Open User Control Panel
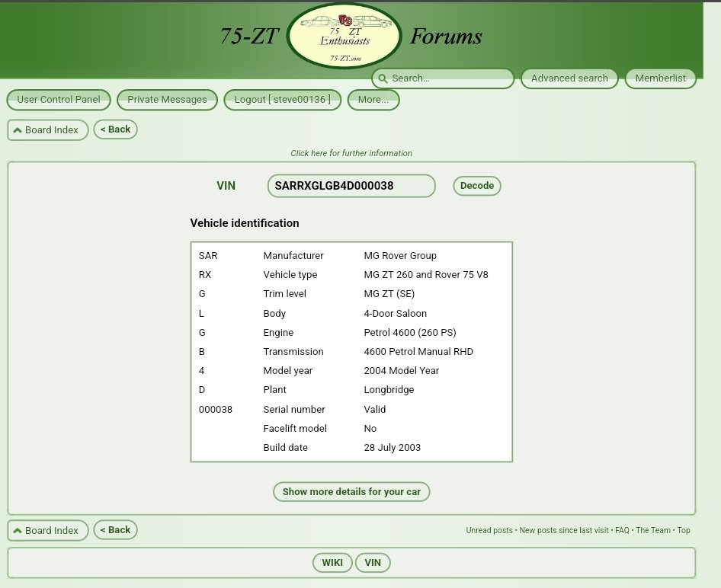The width and height of the screenshot is (721, 588). pos(59,100)
